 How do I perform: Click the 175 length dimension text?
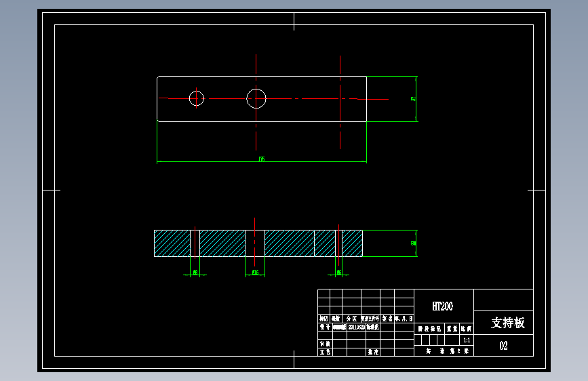coord(261,159)
